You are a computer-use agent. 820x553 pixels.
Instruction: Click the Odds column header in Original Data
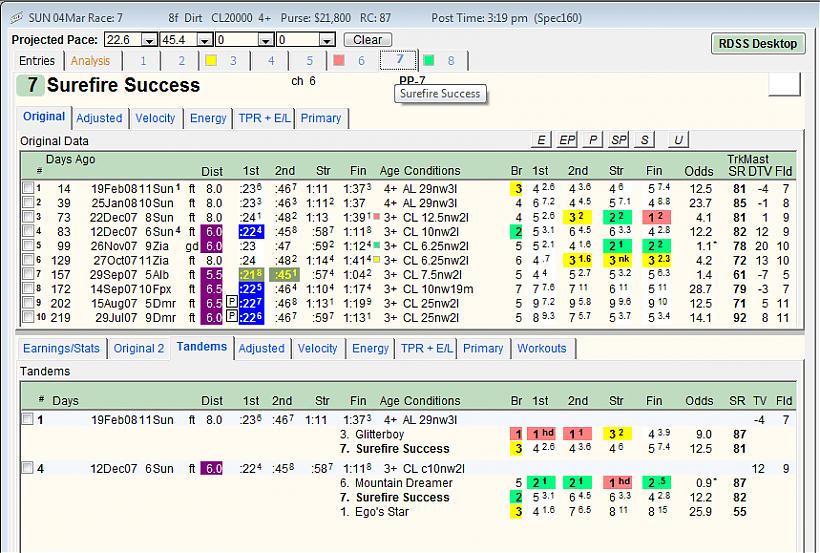[x=699, y=171]
